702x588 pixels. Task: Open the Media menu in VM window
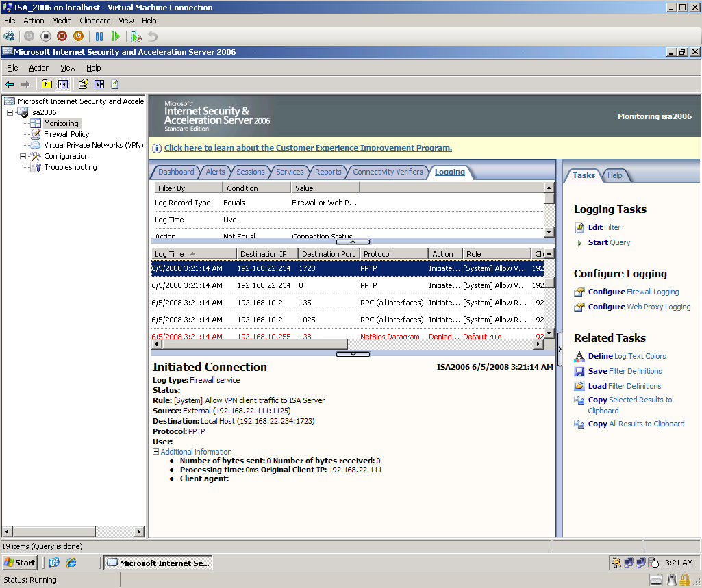click(x=62, y=21)
